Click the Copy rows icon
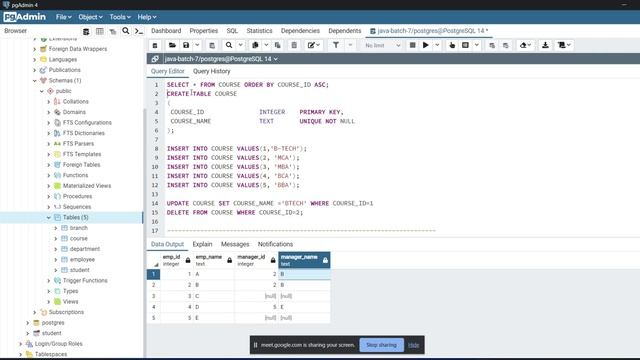This screenshot has width=640, height=360. (x=255, y=45)
